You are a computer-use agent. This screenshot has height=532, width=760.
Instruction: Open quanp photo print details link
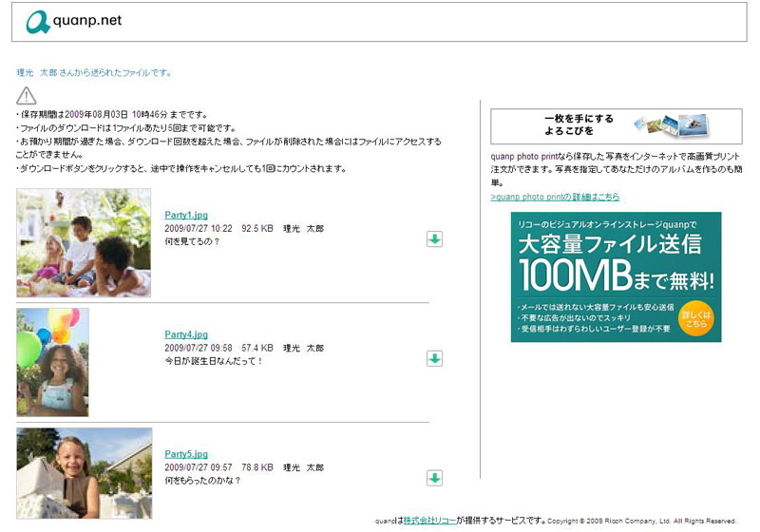tap(555, 197)
